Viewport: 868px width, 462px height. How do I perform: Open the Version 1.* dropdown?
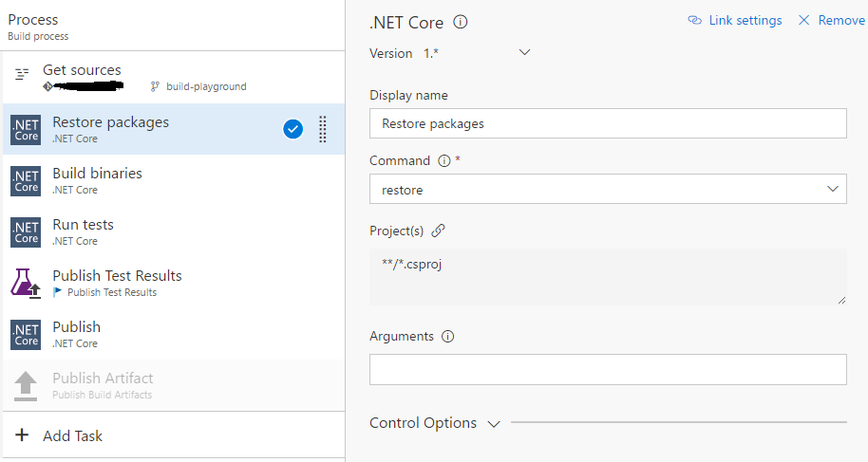[524, 53]
